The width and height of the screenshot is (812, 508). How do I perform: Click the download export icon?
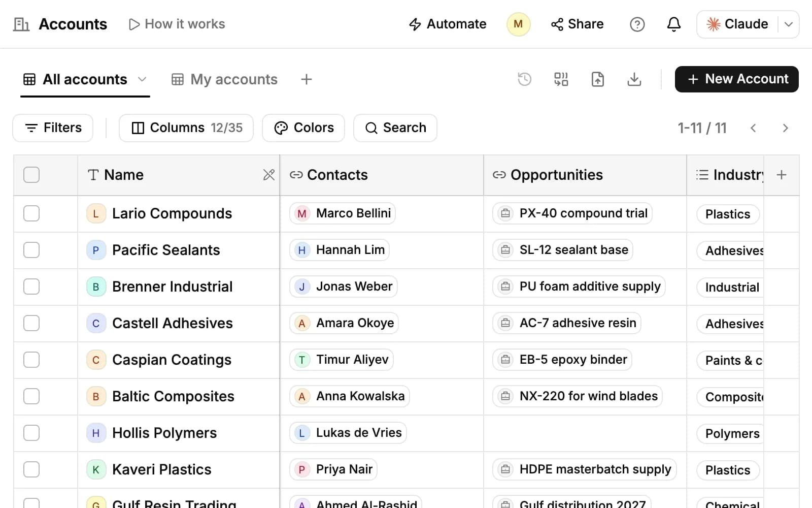point(634,79)
